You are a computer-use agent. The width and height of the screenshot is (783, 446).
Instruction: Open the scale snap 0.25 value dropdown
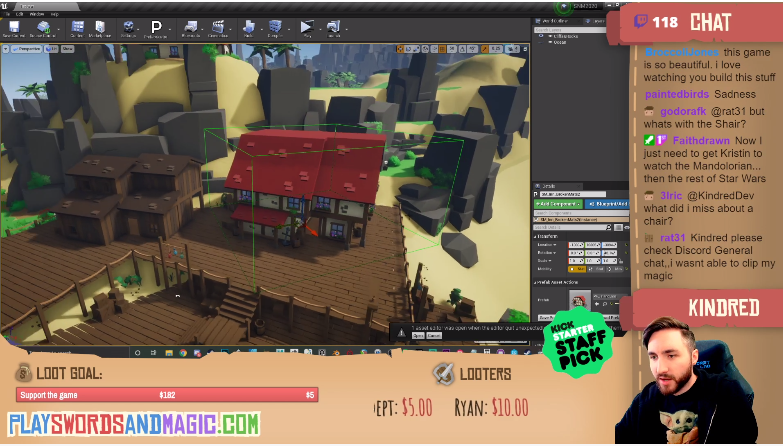click(495, 49)
